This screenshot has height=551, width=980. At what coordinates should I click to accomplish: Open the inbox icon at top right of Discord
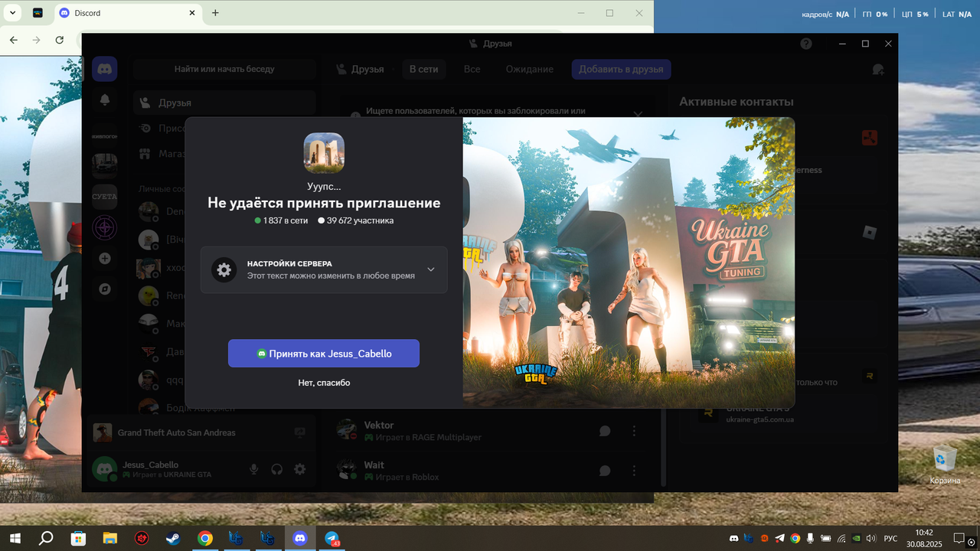pyautogui.click(x=878, y=69)
